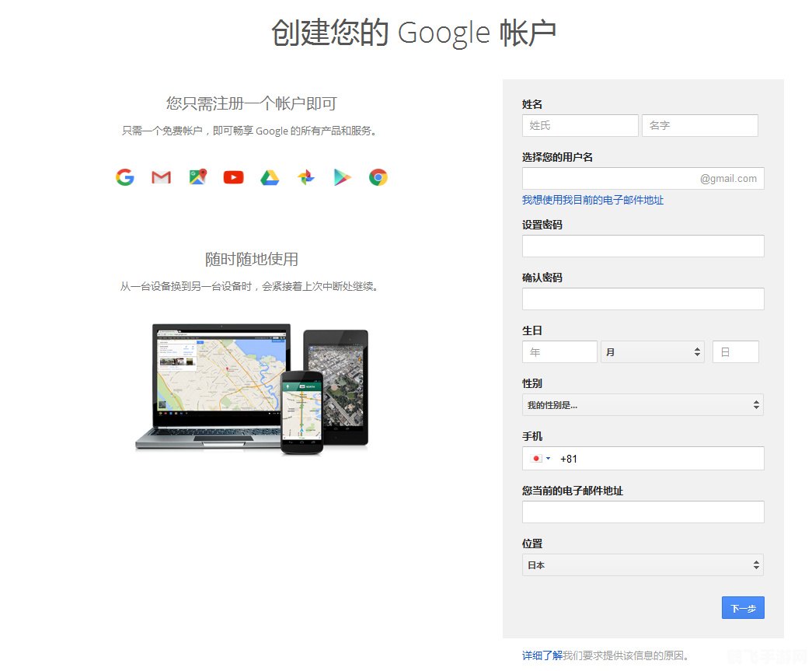Focus the 设置密码 password field
This screenshot has height=671, width=812.
(643, 246)
